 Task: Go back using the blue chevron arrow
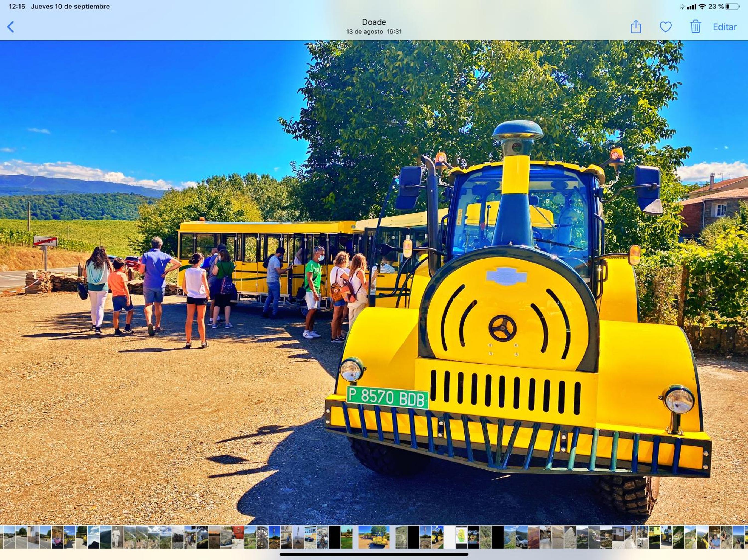(11, 27)
